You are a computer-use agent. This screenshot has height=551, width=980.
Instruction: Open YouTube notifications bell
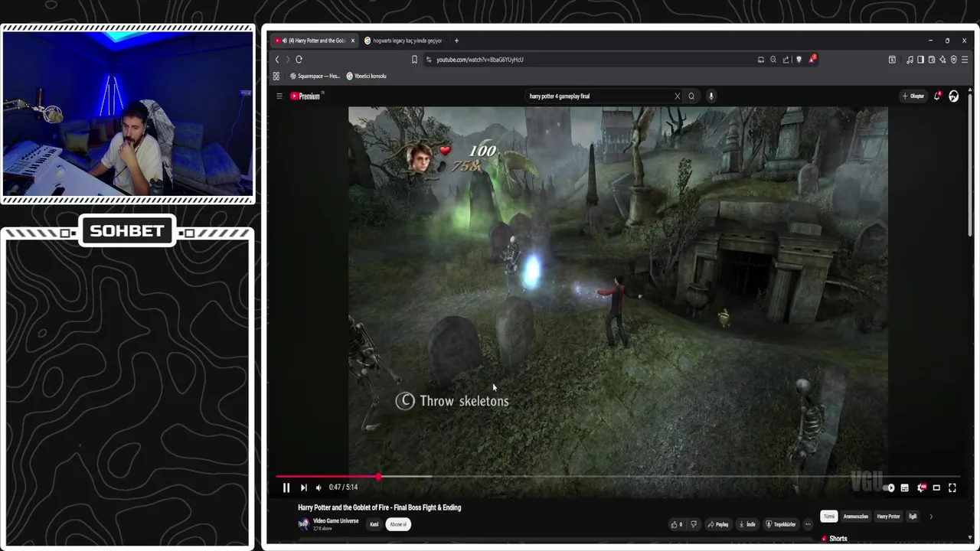coord(937,96)
